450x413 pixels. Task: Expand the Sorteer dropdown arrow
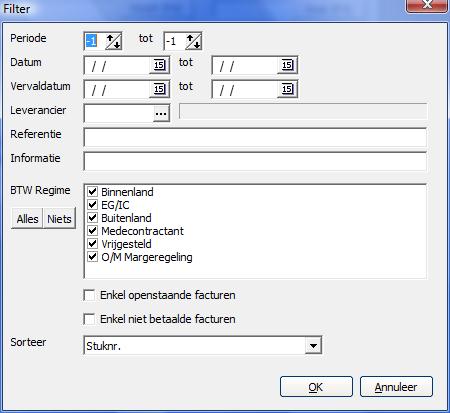click(x=313, y=346)
